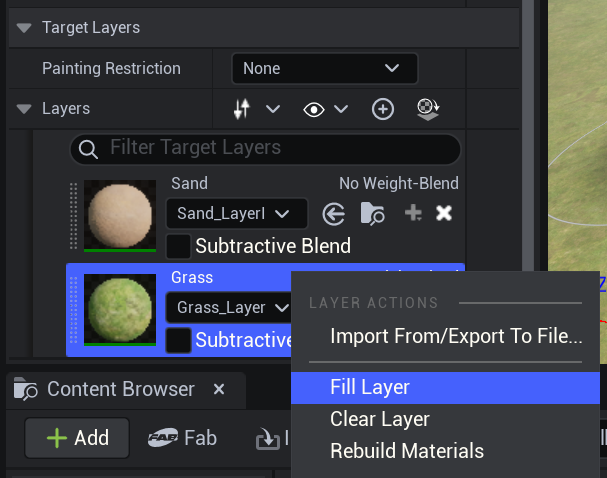Collapse the Layers section triangle
Viewport: 607px width, 478px height.
[x=24, y=109]
